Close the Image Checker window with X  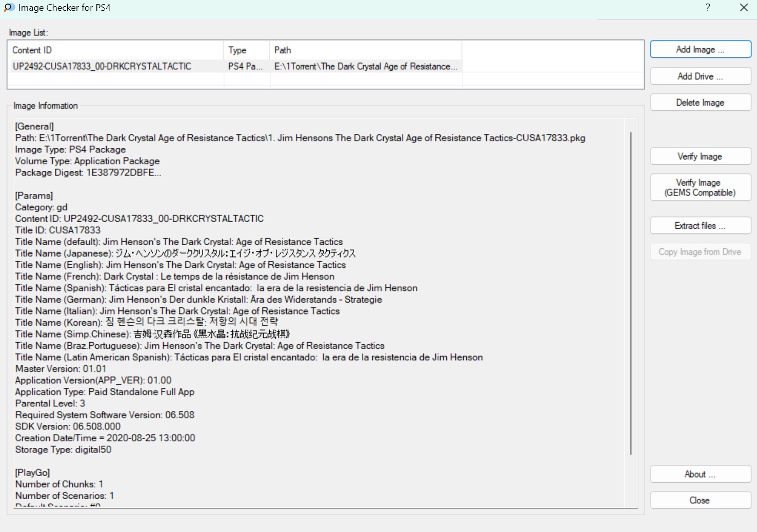(x=744, y=8)
